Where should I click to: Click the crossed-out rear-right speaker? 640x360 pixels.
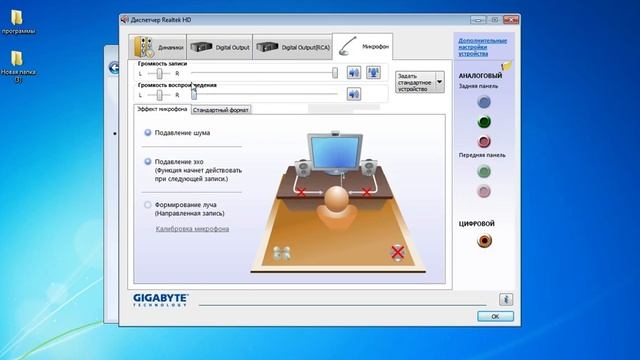(397, 252)
